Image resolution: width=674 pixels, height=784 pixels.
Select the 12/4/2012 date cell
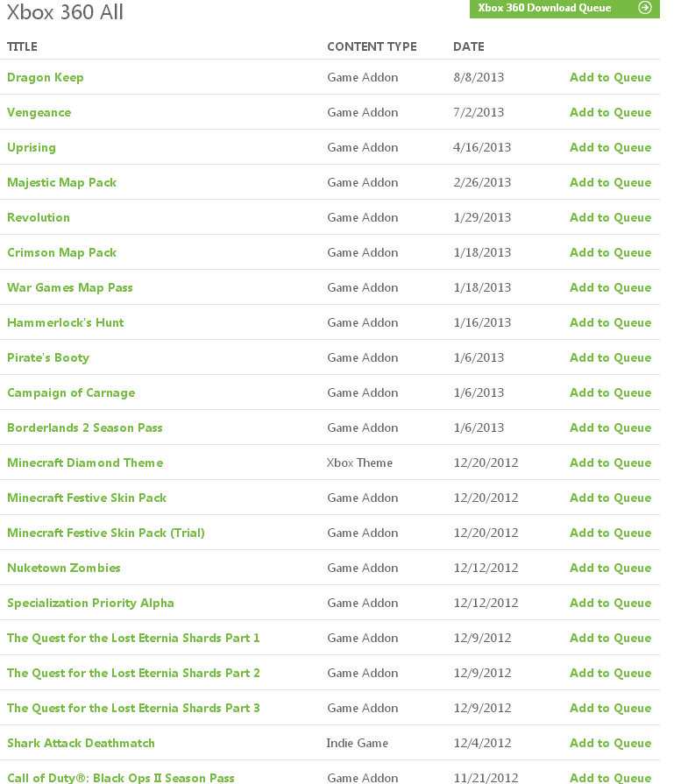click(x=482, y=743)
